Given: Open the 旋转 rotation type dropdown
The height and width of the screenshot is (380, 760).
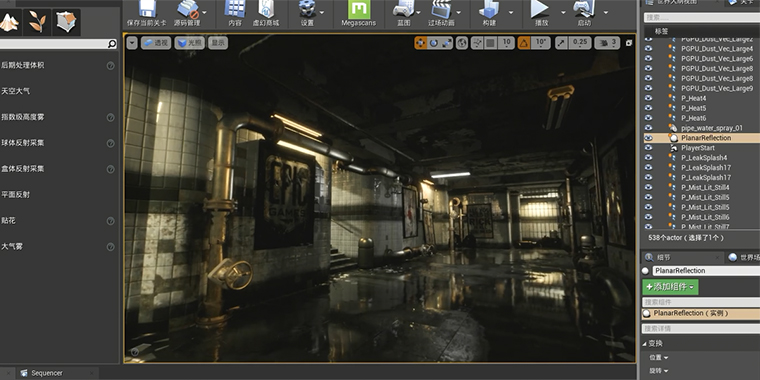Looking at the screenshot, I should pos(659,371).
